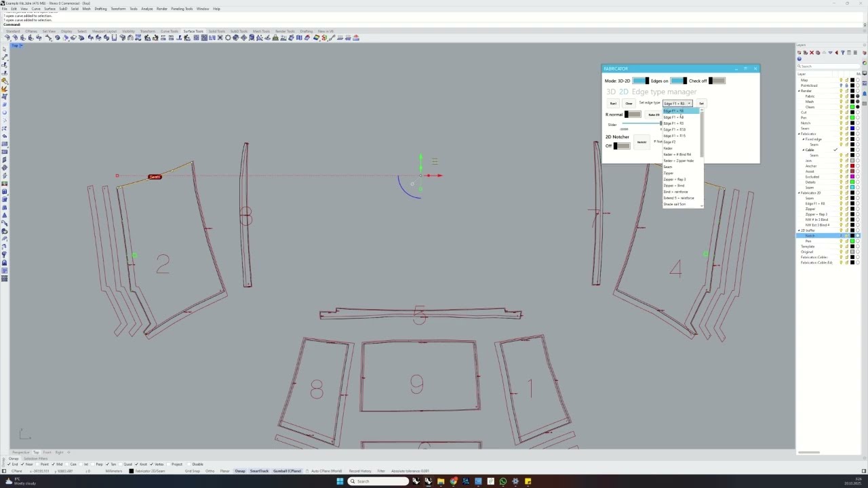Click the dropdown list scroll-down arrow
This screenshot has height=488, width=868.
702,205
